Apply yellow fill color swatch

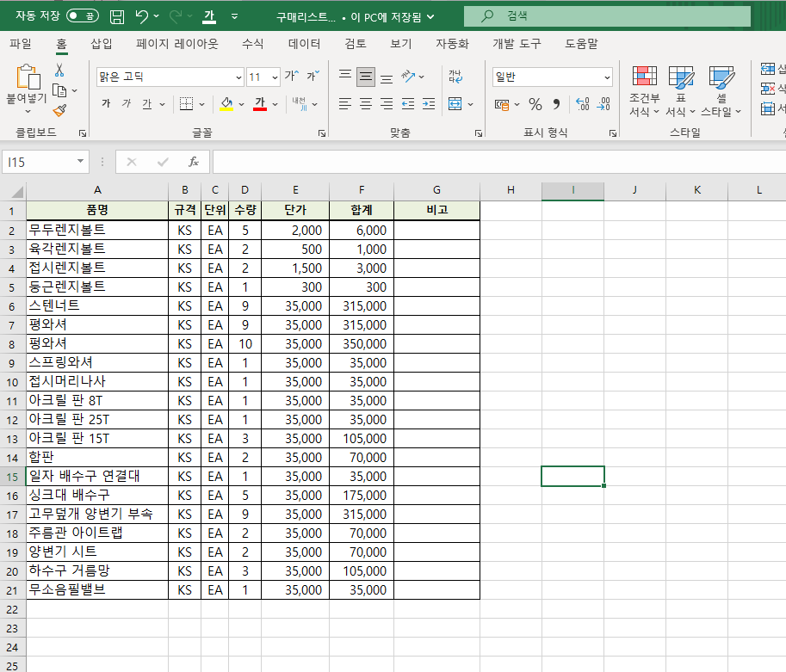click(x=227, y=104)
